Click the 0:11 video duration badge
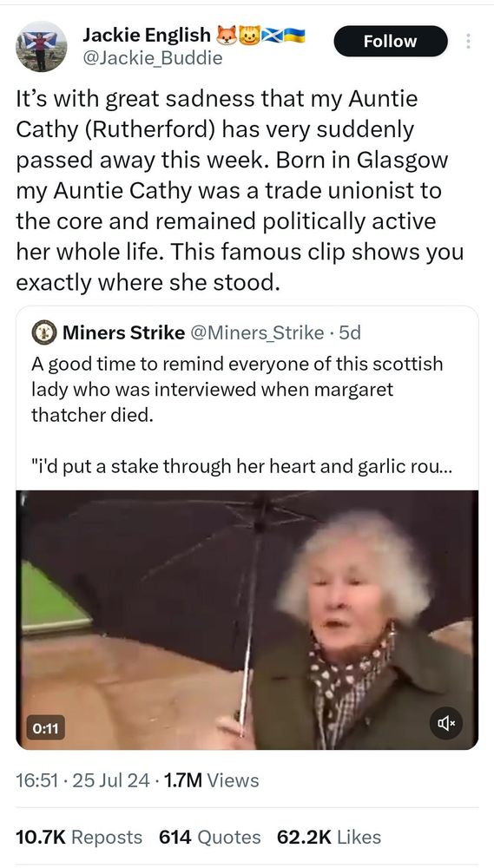Screen dimensions: 494x868 coord(46,728)
